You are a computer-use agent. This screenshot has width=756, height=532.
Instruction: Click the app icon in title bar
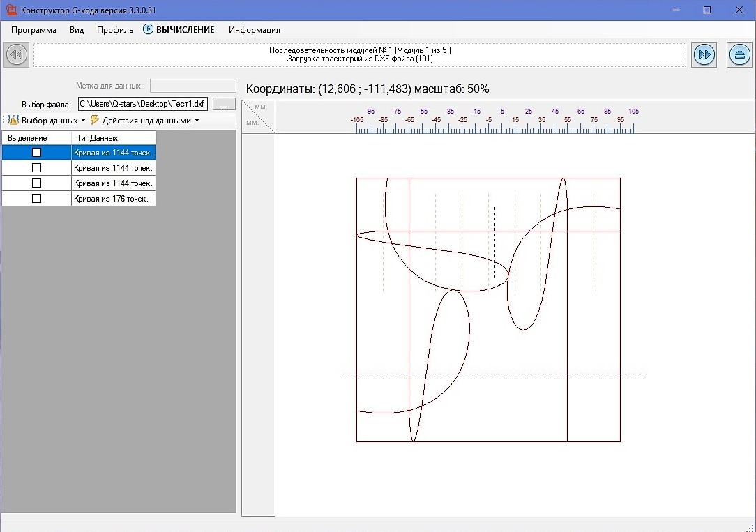(11, 10)
